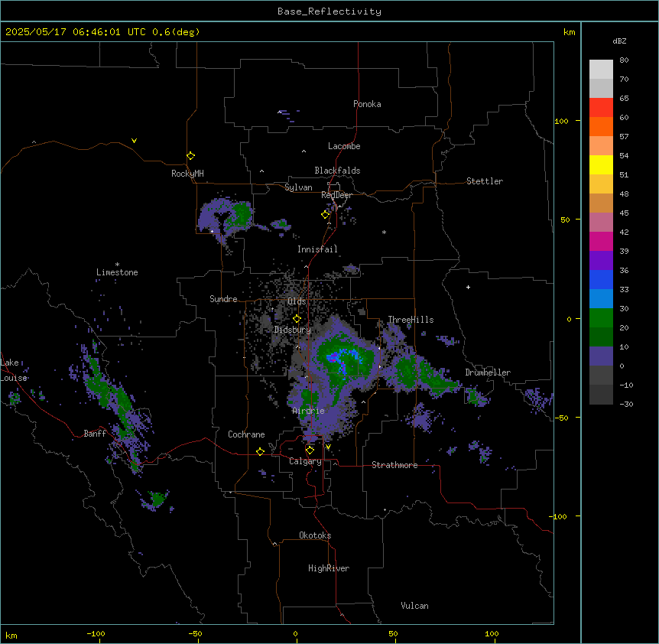This screenshot has width=659, height=644.
Task: Select the light gray 80-70 dBZ legend swatch
Action: (601, 70)
